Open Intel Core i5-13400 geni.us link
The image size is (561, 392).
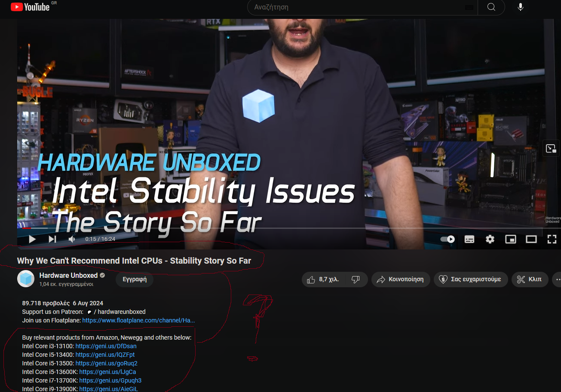[105, 355]
